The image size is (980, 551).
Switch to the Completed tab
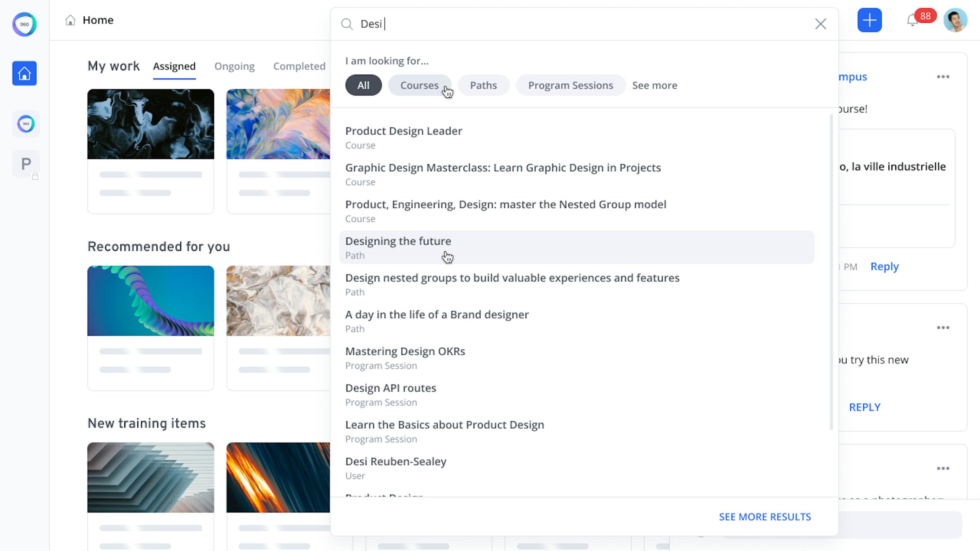pyautogui.click(x=300, y=66)
